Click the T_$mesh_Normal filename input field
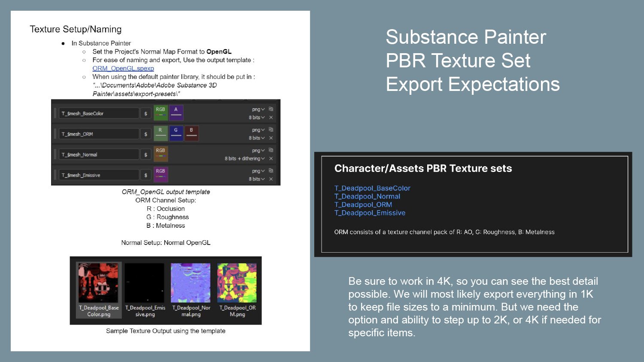 pyautogui.click(x=99, y=154)
